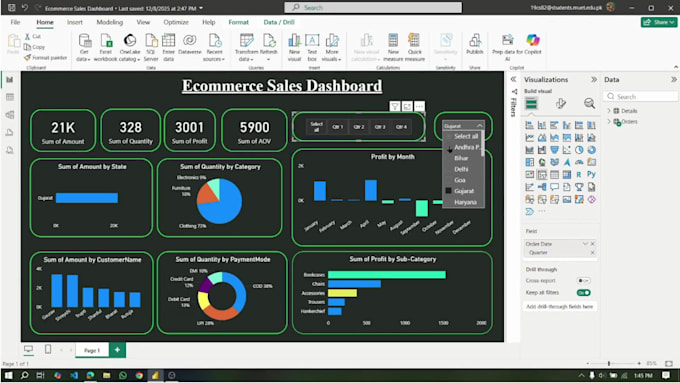Viewport: 680px width, 383px height.
Task: Open Order Date field dropdown arrow
Action: point(585,244)
